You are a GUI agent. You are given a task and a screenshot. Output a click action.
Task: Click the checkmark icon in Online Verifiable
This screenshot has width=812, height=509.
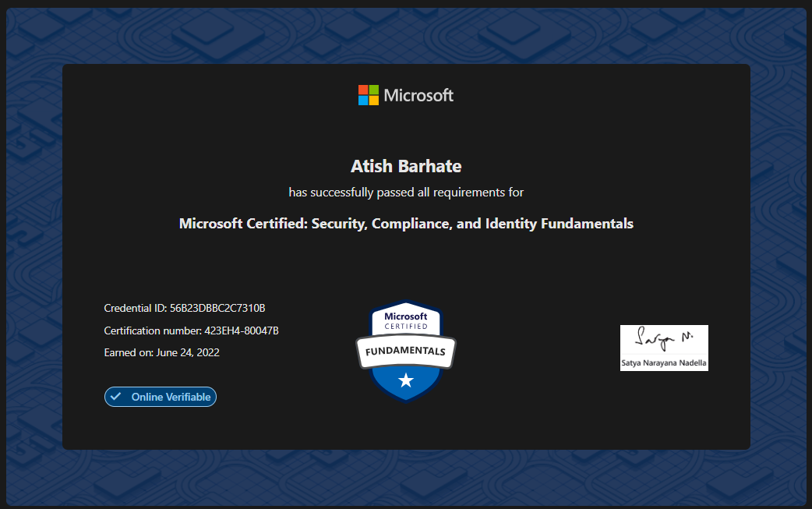click(x=116, y=397)
